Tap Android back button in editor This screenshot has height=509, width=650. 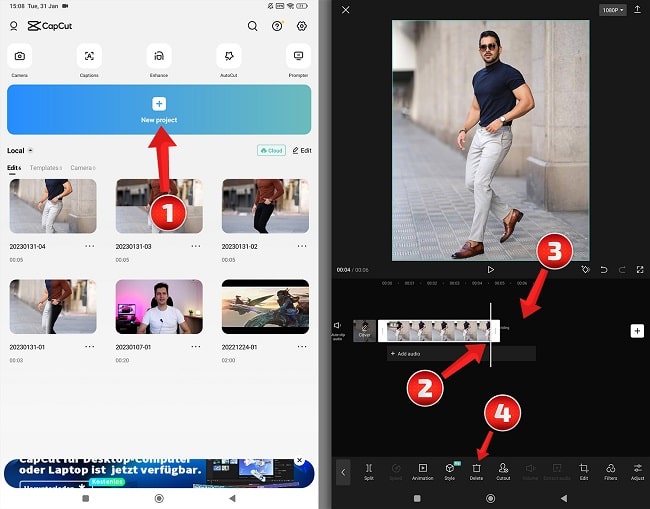(563, 498)
